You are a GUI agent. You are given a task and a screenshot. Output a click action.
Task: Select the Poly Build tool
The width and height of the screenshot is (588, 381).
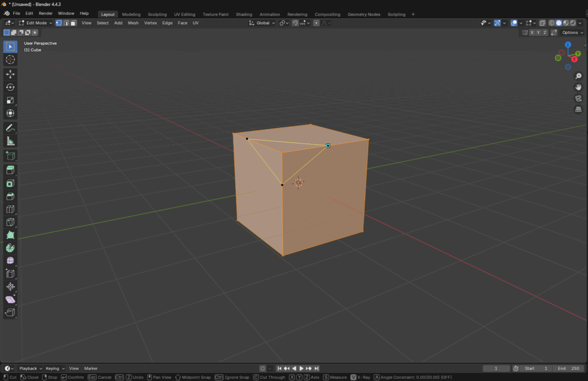tap(10, 235)
